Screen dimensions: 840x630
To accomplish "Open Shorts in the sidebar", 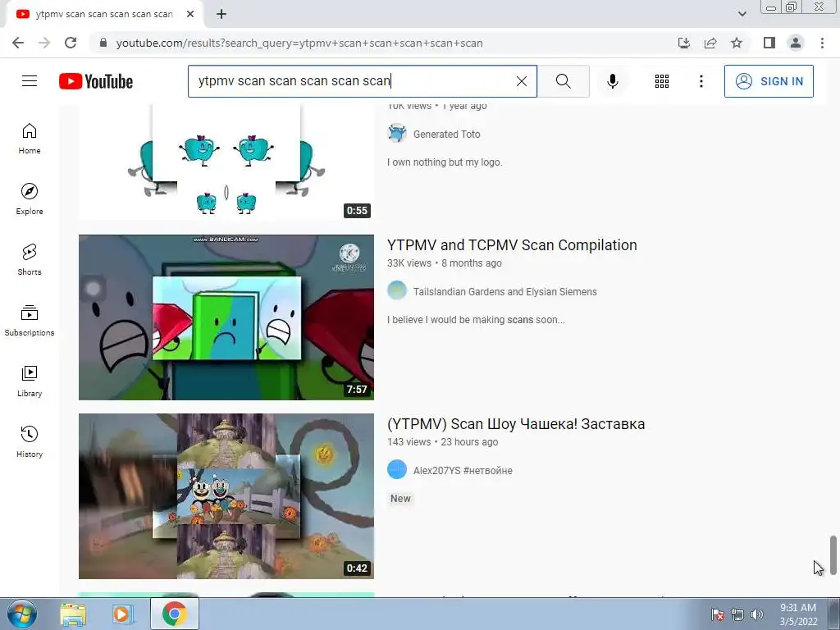I will point(30,260).
